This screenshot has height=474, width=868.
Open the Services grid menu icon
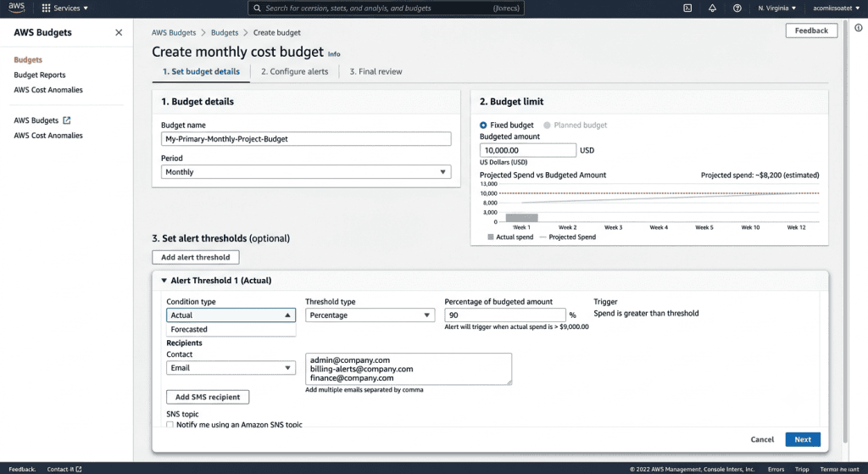click(x=46, y=8)
